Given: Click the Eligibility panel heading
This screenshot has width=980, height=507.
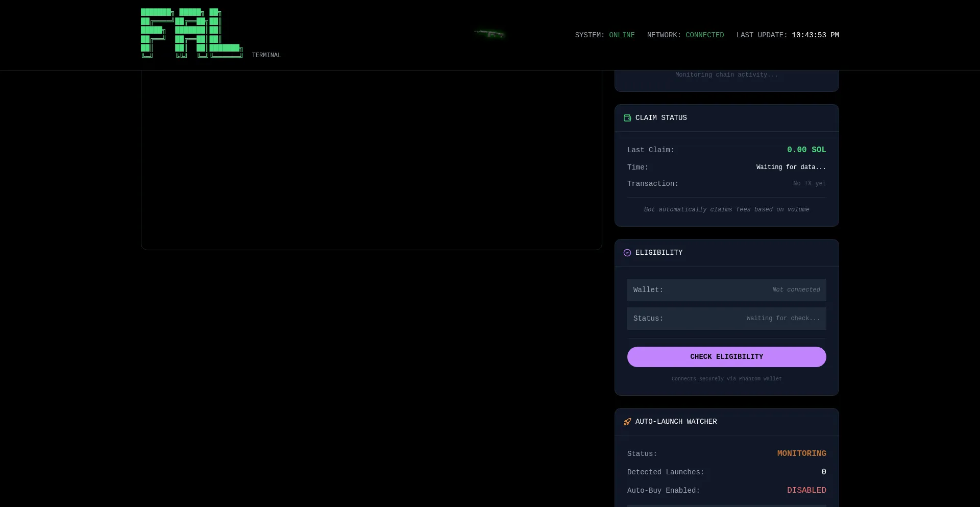Looking at the screenshot, I should click(x=658, y=253).
